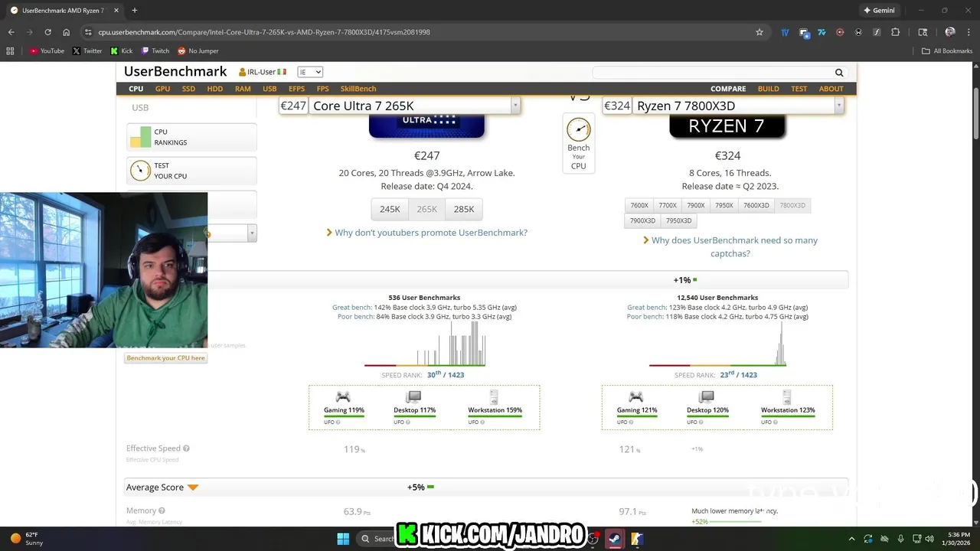Click the Gaming 119% controller icon
The image size is (980, 551).
tap(343, 396)
